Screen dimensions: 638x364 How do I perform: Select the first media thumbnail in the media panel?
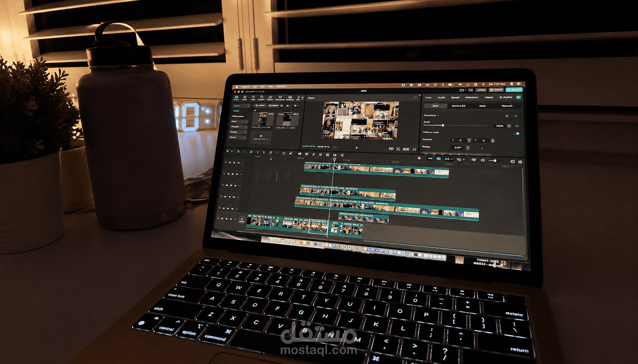[263, 119]
